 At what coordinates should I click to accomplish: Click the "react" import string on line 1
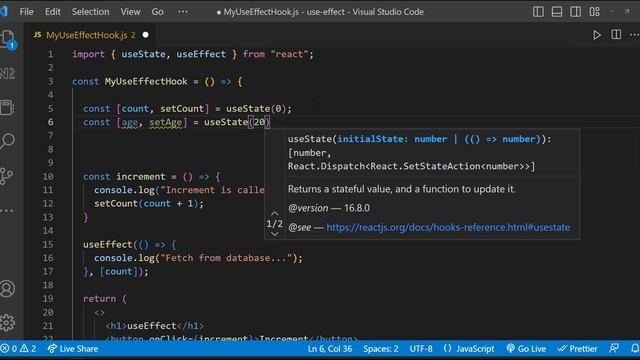point(289,54)
